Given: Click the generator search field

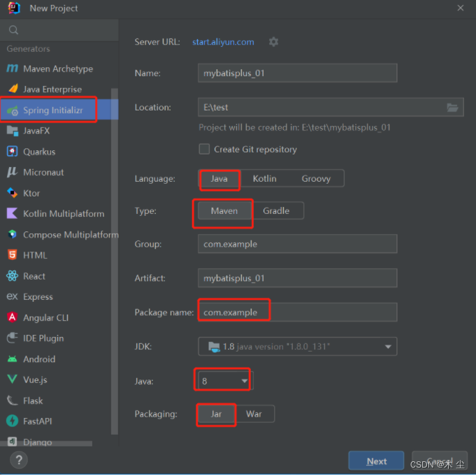Looking at the screenshot, I should pos(59,30).
